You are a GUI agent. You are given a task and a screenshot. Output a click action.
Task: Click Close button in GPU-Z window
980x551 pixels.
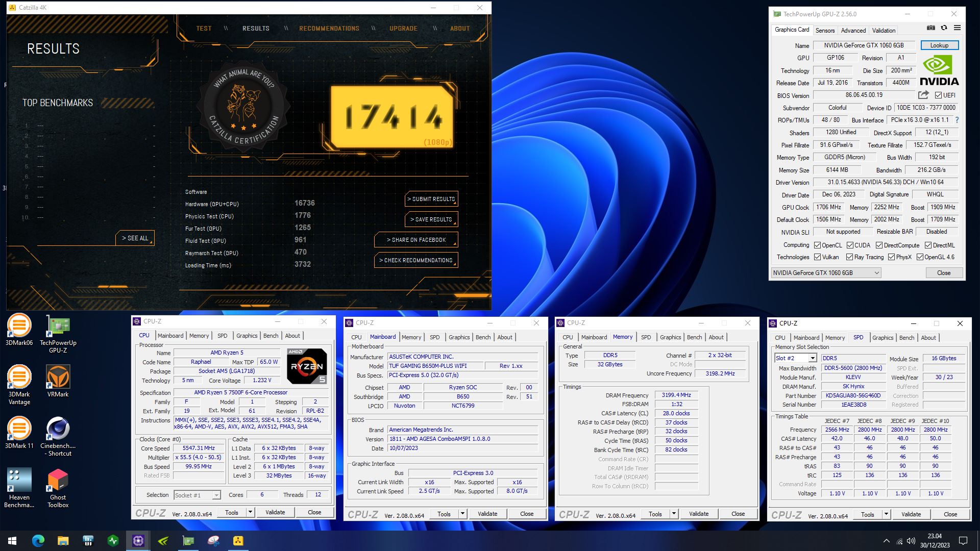[944, 273]
